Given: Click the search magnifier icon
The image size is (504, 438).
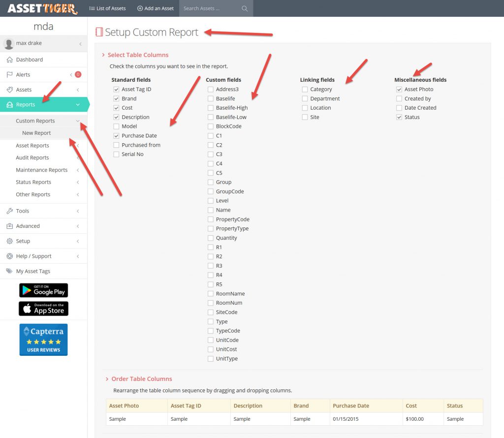Looking at the screenshot, I should click(245, 8).
